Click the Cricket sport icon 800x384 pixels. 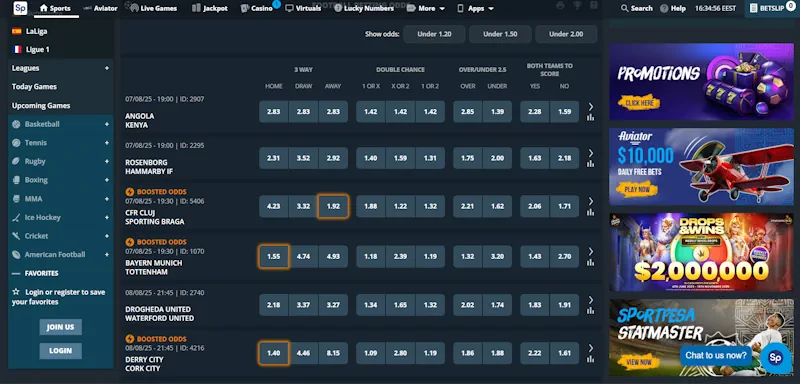tap(16, 236)
